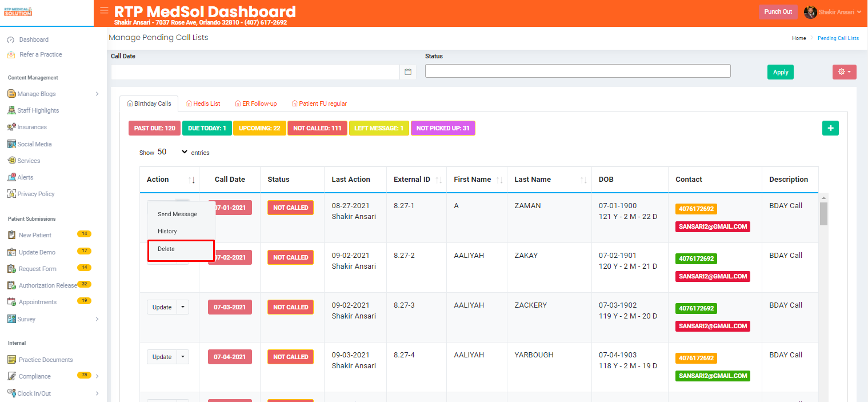
Task: Open New Patient submissions
Action: 35,235
